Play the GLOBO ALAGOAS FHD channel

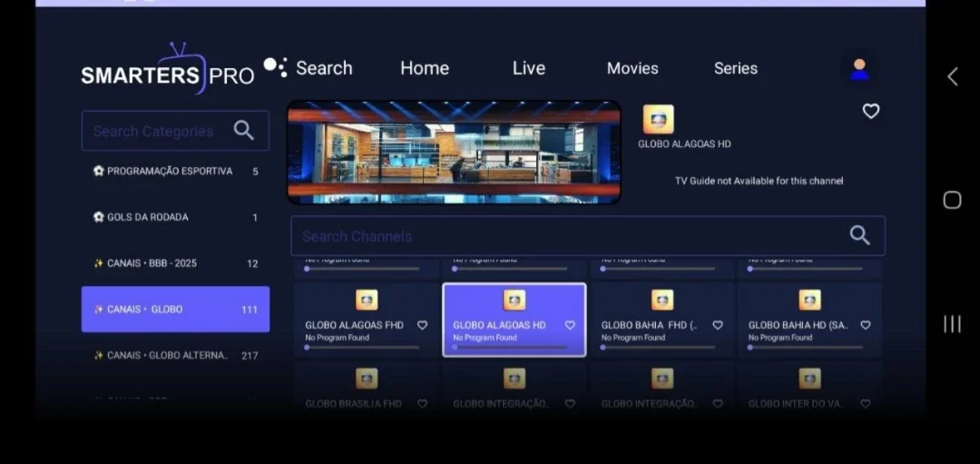point(367,320)
